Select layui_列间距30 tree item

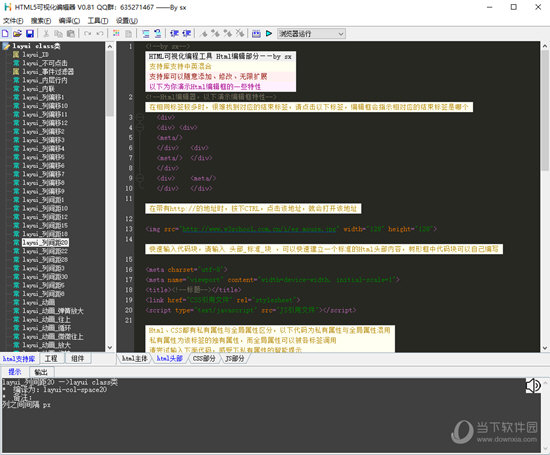pos(45,277)
